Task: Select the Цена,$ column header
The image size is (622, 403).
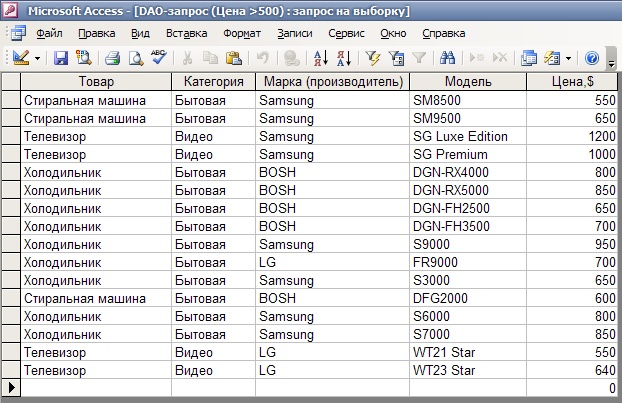Action: click(572, 82)
